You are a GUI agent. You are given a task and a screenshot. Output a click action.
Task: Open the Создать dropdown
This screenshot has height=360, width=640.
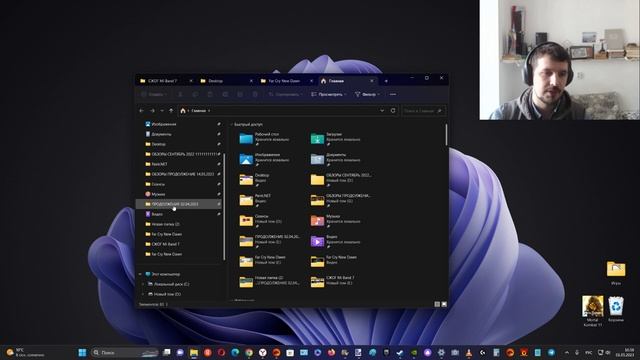point(154,94)
